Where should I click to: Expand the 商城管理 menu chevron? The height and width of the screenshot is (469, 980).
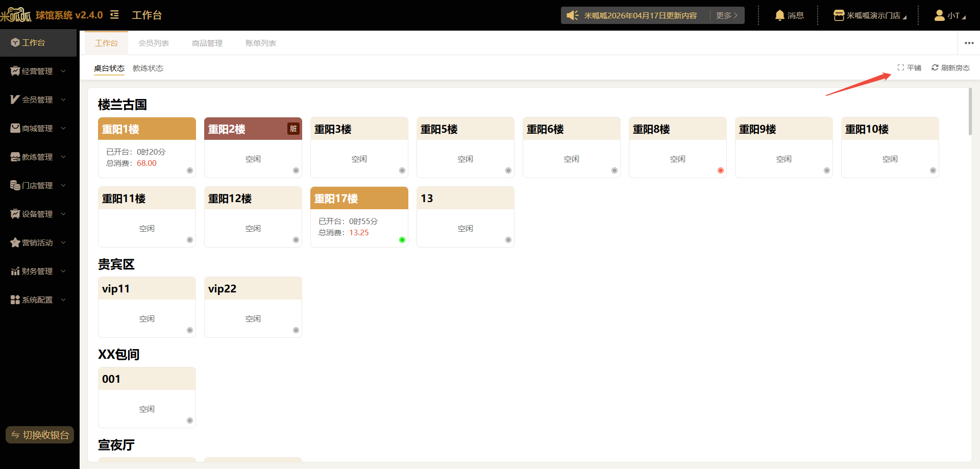pos(63,128)
